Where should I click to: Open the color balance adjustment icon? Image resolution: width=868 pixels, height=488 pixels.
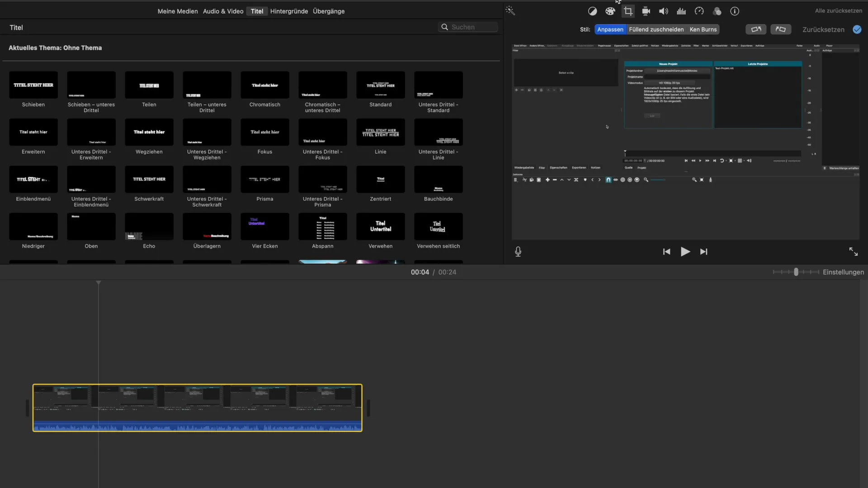click(592, 11)
